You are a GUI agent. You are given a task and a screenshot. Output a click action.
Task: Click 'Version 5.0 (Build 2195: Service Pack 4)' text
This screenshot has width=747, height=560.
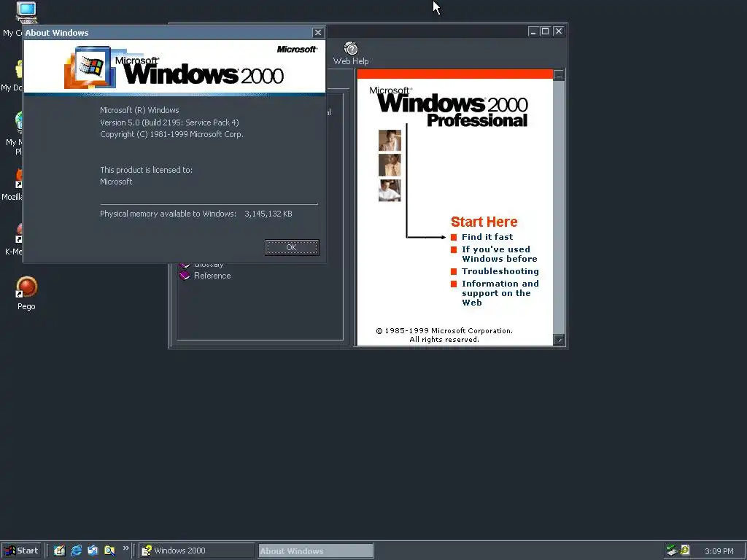click(x=169, y=122)
